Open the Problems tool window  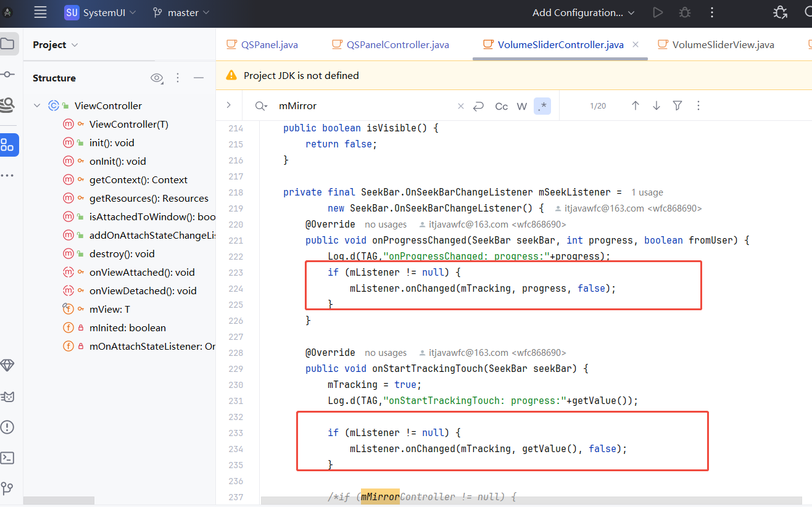click(x=7, y=427)
